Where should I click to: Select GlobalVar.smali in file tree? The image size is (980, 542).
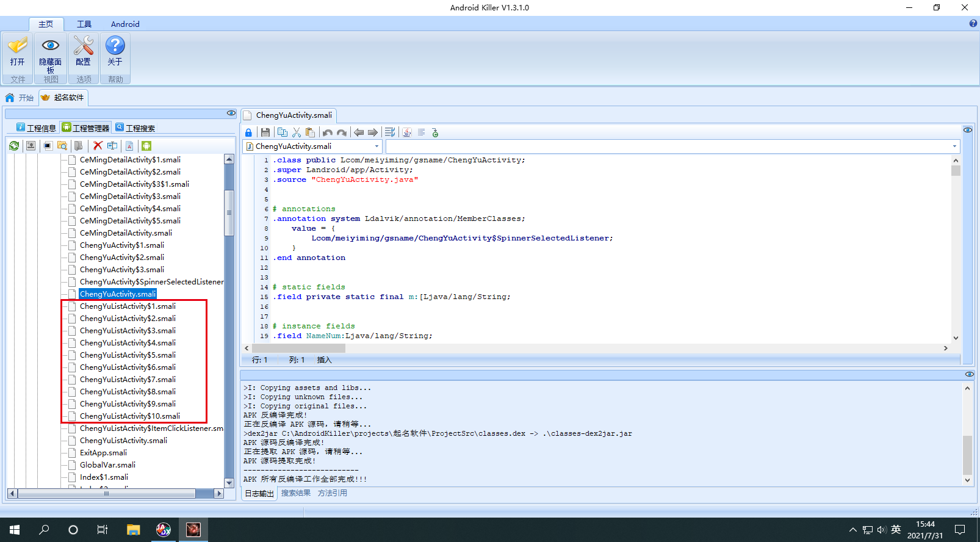coord(107,465)
